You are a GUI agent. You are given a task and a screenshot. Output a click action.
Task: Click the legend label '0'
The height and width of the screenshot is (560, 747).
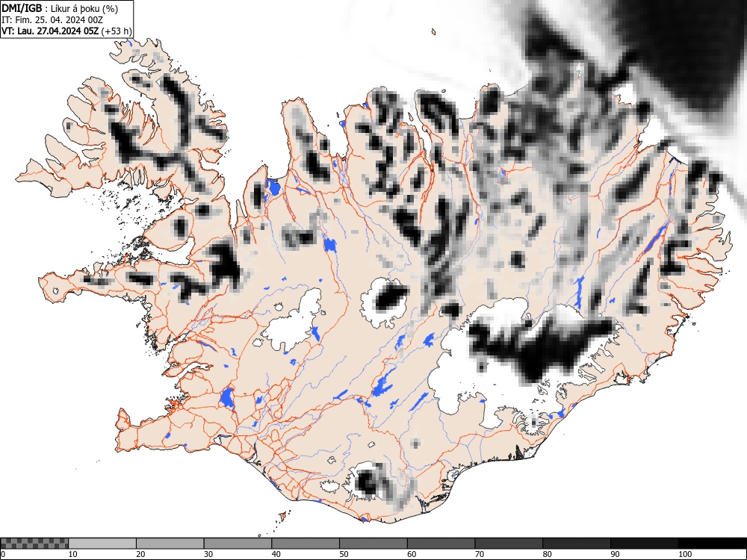(x=3, y=554)
